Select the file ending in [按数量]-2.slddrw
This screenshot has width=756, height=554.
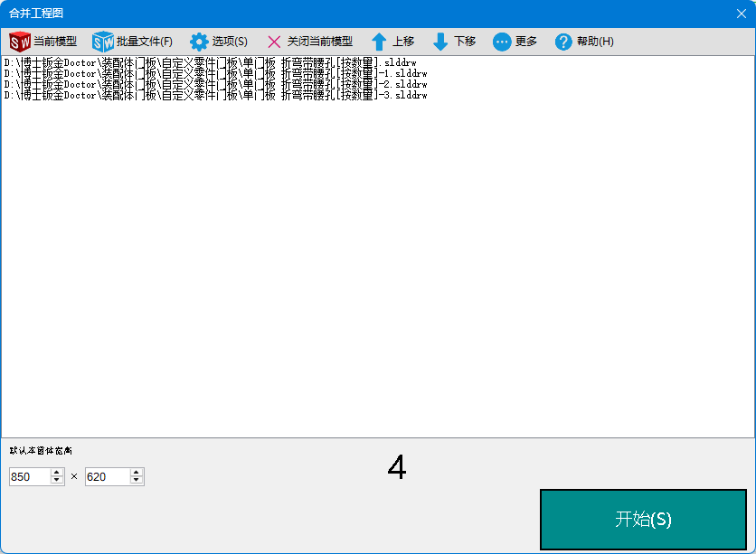pyautogui.click(x=215, y=84)
